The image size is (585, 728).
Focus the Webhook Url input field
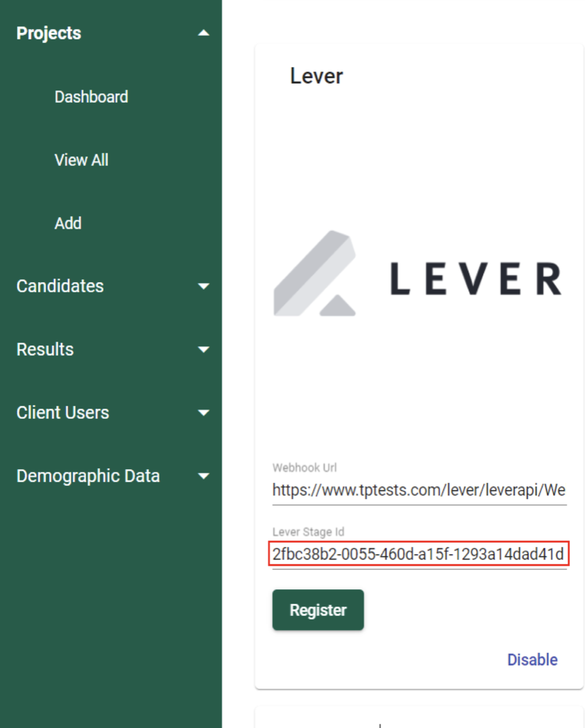point(419,490)
